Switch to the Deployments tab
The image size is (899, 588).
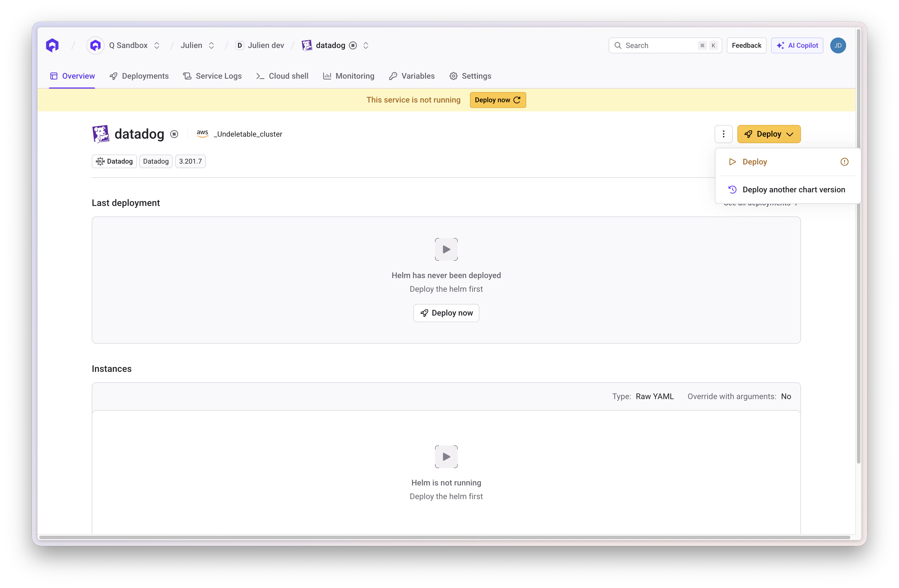[x=139, y=76]
